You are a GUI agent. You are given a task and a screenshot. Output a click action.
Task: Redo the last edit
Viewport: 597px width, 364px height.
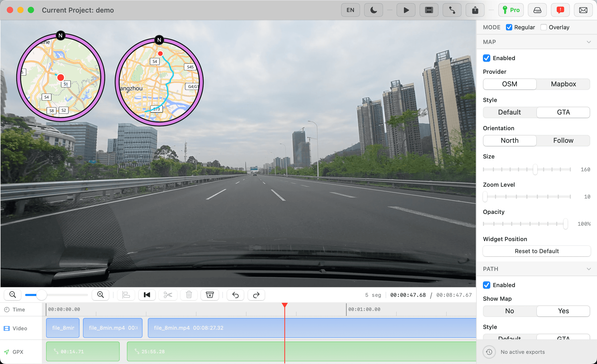coord(256,295)
